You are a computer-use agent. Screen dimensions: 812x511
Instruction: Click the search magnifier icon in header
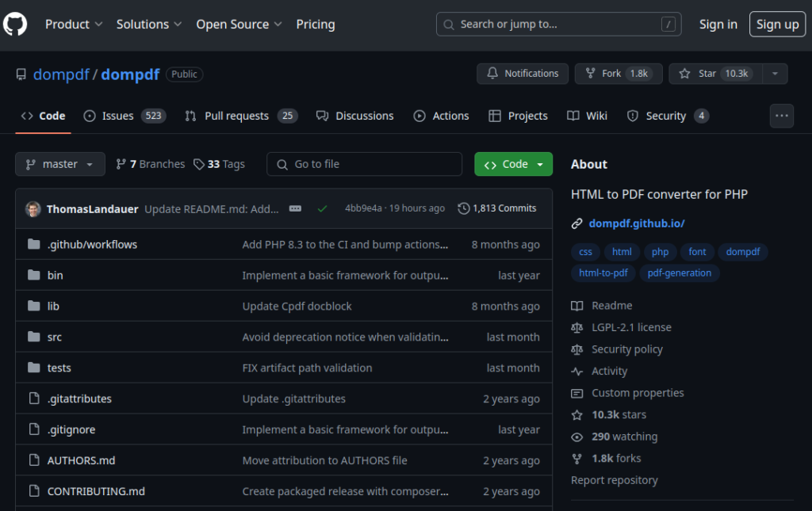tap(449, 25)
